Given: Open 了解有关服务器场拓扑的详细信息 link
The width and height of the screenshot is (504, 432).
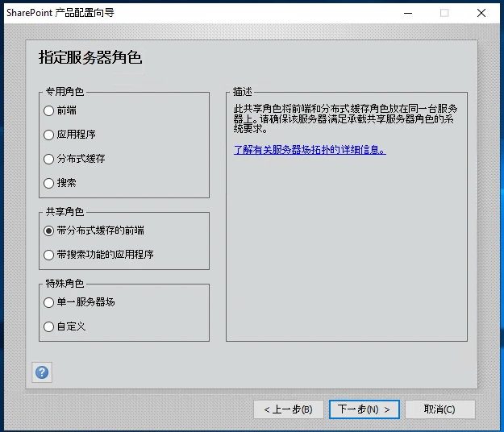Looking at the screenshot, I should pyautogui.click(x=310, y=150).
